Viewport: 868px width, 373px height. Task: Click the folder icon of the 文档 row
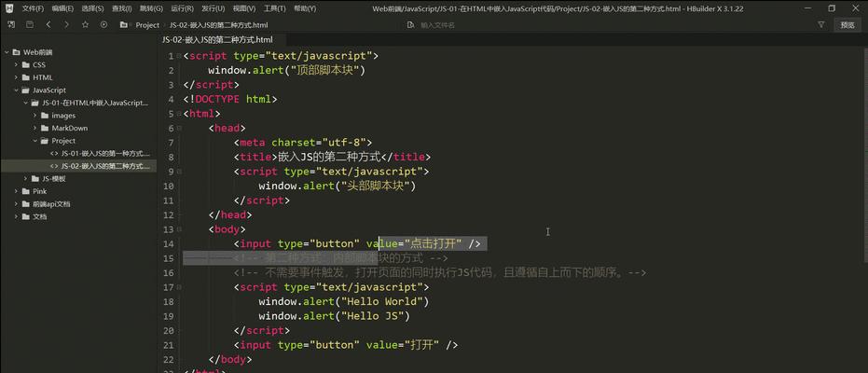tap(25, 217)
